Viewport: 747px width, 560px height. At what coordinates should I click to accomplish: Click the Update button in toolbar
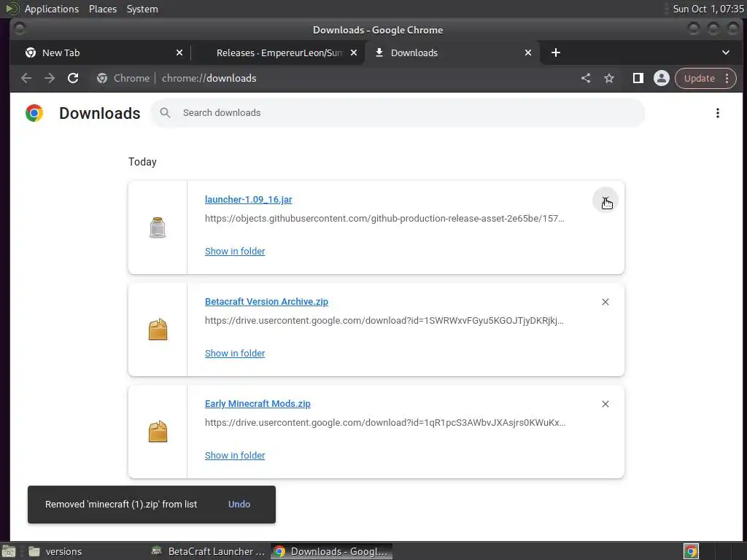pos(699,78)
